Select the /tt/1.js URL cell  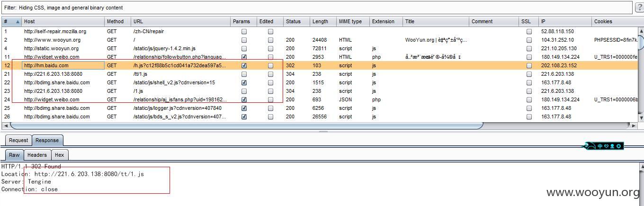point(181,74)
